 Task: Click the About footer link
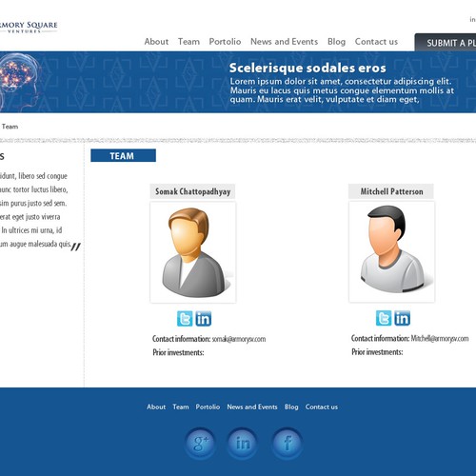[x=156, y=407]
